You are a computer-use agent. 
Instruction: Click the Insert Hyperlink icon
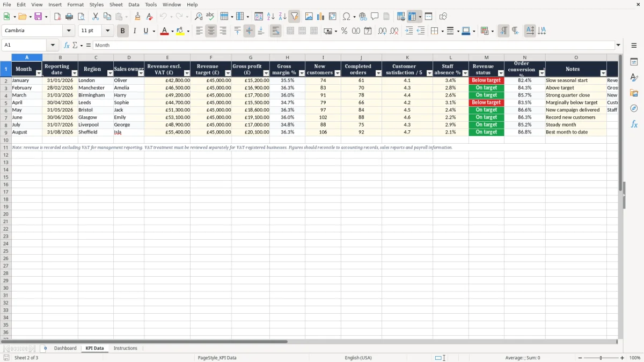363,17
